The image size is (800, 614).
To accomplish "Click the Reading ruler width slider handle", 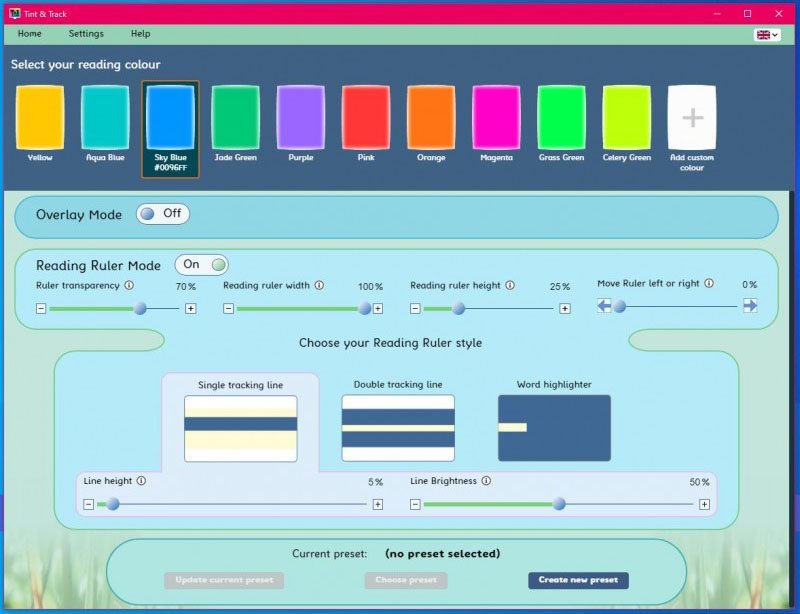I will [365, 308].
